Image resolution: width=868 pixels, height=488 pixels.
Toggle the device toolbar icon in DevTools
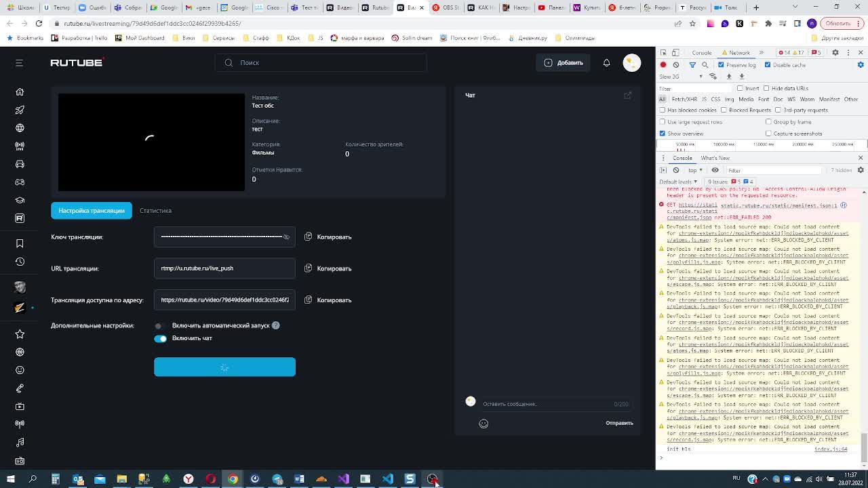click(676, 52)
